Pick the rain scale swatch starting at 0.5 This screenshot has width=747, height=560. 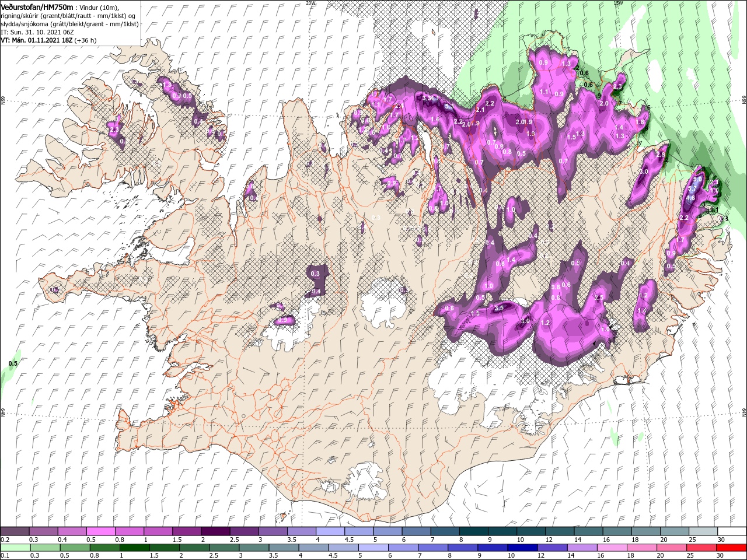pyautogui.click(x=75, y=548)
